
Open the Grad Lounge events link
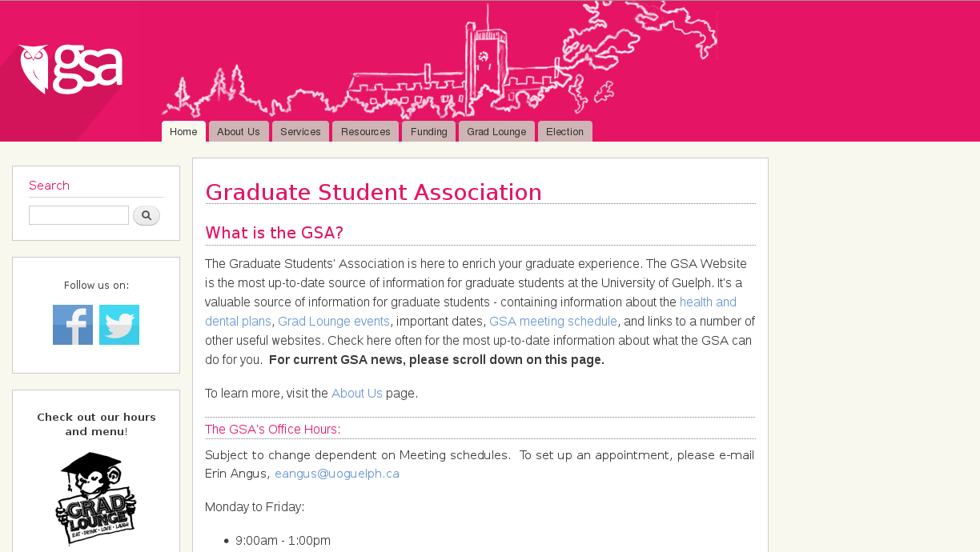(334, 321)
